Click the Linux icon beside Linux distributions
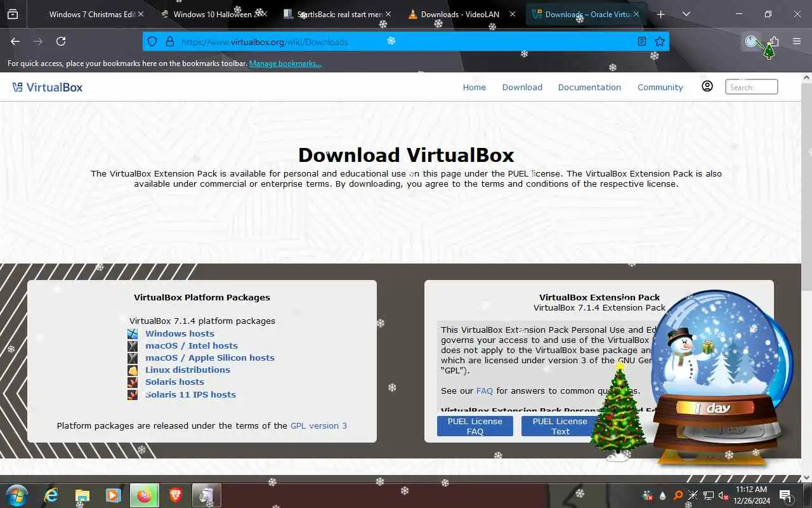This screenshot has height=508, width=812. [x=133, y=370]
